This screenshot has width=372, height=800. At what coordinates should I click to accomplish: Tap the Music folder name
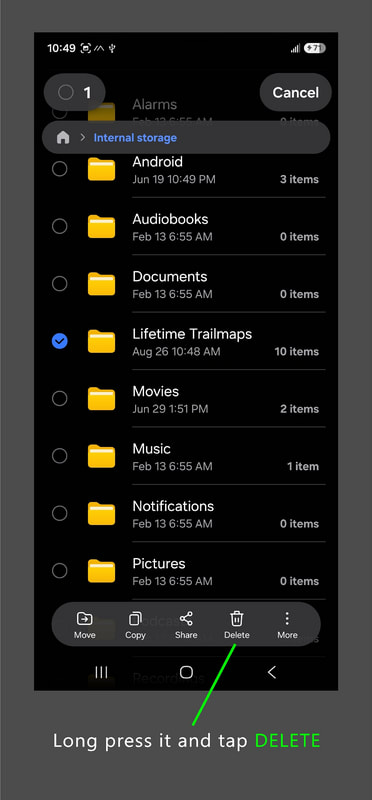(151, 448)
